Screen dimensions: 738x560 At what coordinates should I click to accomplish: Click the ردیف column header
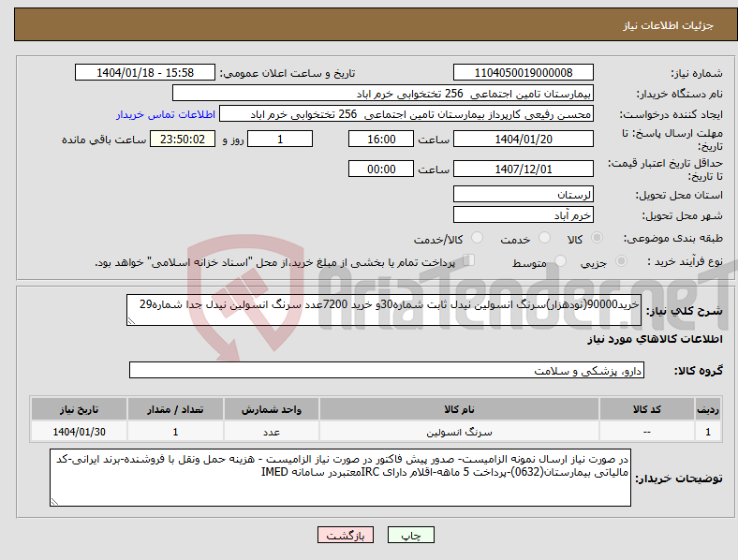click(708, 409)
